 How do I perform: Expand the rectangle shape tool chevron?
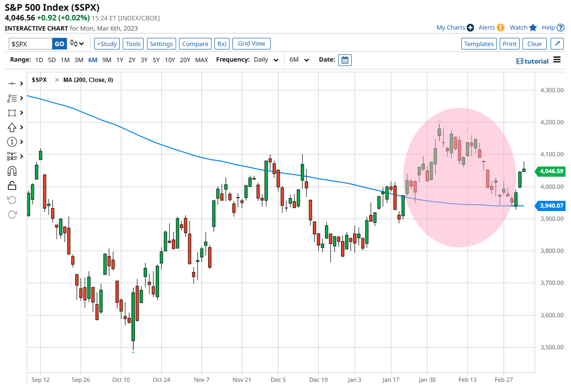tap(21, 113)
